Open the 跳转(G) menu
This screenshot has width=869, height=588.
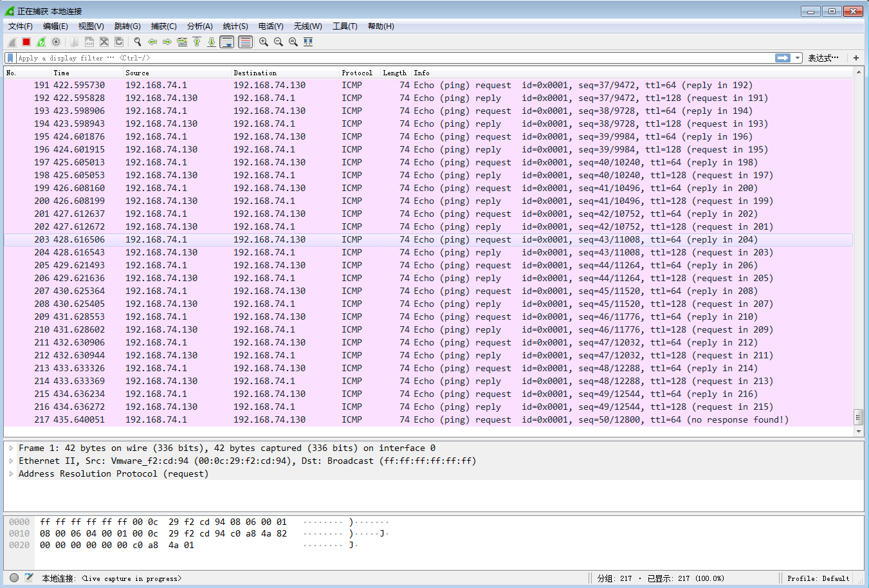pos(127,26)
